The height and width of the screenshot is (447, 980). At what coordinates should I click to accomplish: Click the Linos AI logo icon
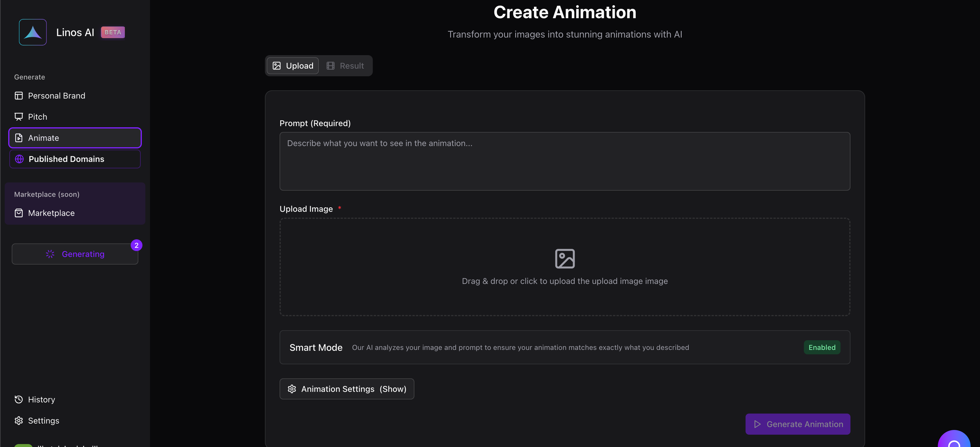(33, 32)
